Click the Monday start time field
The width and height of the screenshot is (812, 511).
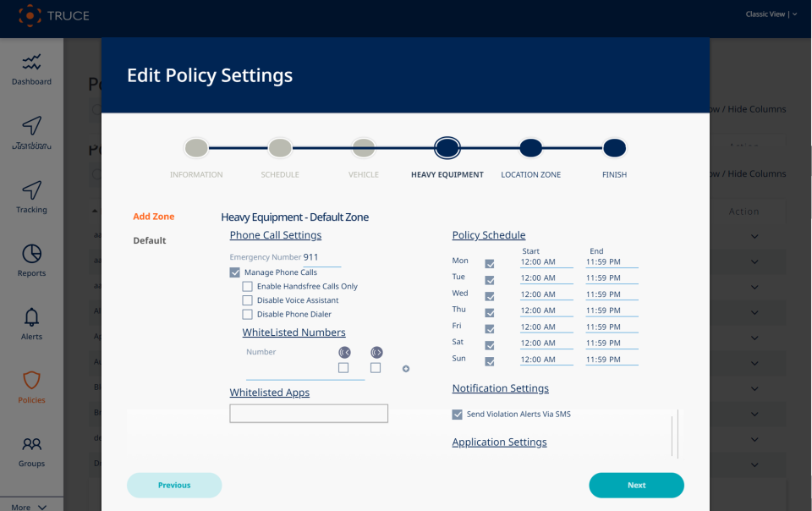point(546,261)
